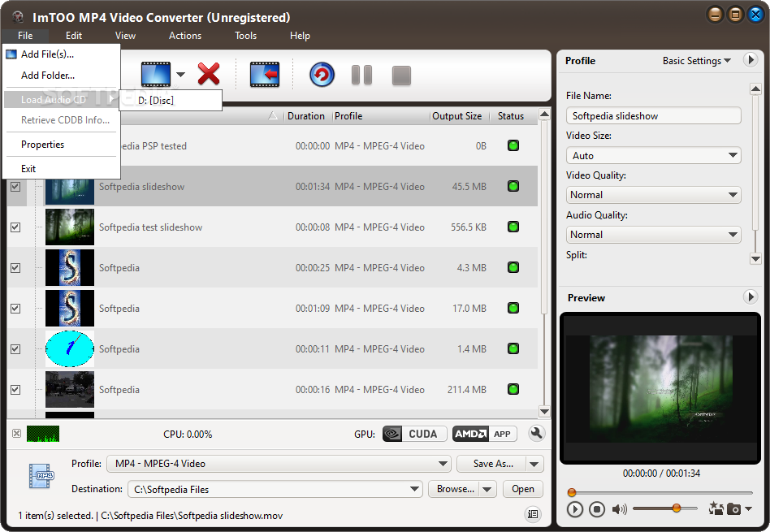Click status indicator for 45.5 MB row
This screenshot has height=532, width=770.
[x=513, y=186]
